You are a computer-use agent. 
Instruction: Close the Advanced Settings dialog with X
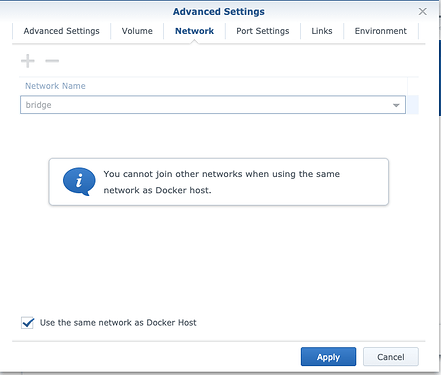click(x=422, y=12)
